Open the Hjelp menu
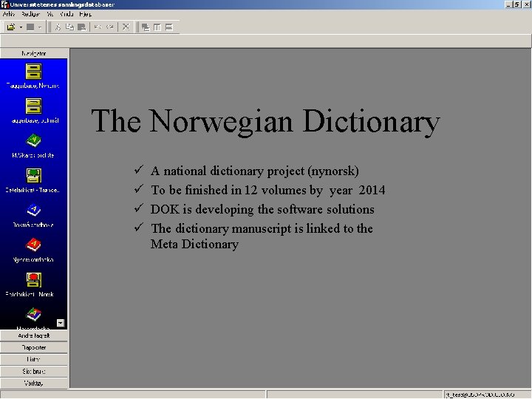The width and height of the screenshot is (532, 399). pos(85,14)
